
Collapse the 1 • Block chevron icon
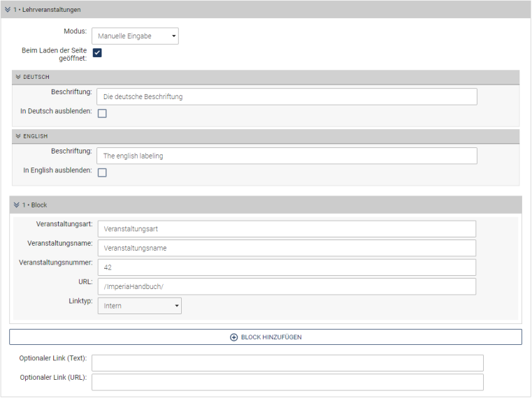click(x=17, y=205)
